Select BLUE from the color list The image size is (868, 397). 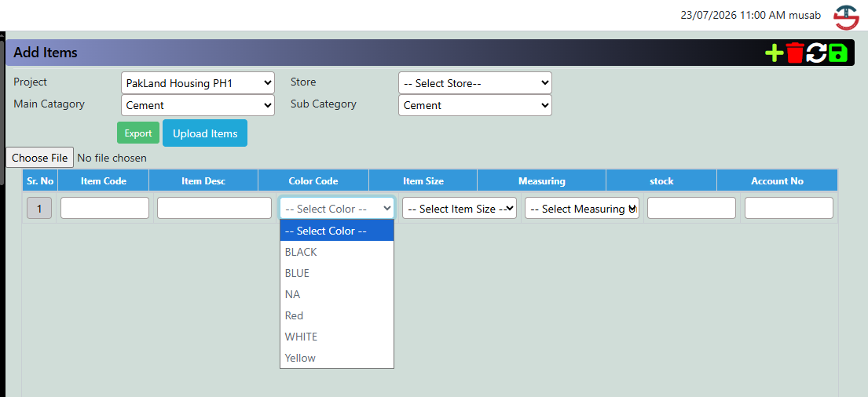(337, 273)
